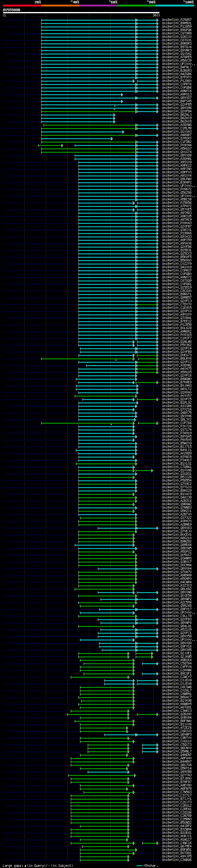Viewport: 197px width, 868px height.
Task: Select the UniRef100_P12860 label
Action: (x=177, y=81)
